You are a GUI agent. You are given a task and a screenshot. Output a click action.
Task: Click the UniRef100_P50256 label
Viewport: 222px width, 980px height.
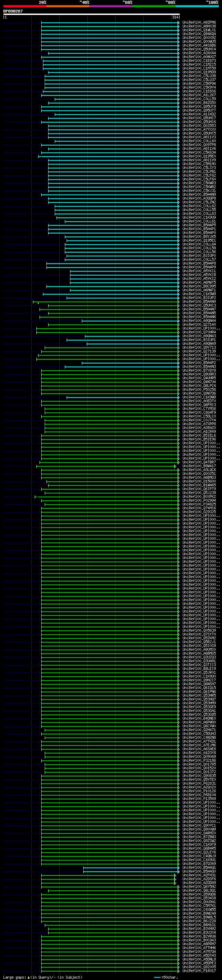coord(199,390)
